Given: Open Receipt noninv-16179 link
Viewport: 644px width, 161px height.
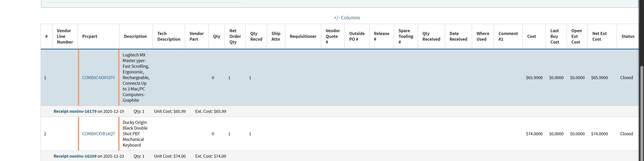Looking at the screenshot, I should (x=75, y=111).
